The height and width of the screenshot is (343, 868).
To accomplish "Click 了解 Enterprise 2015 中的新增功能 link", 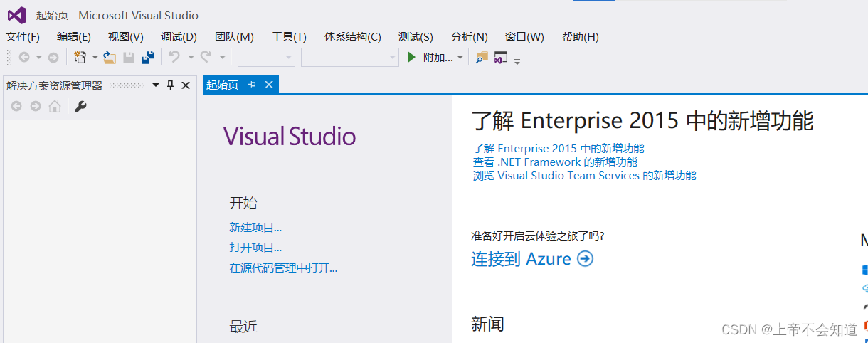I will tap(559, 149).
